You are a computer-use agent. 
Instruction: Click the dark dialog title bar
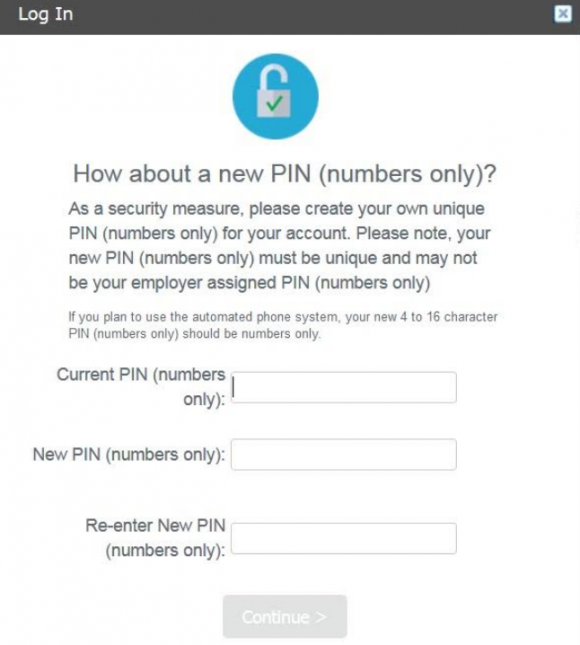[290, 17]
